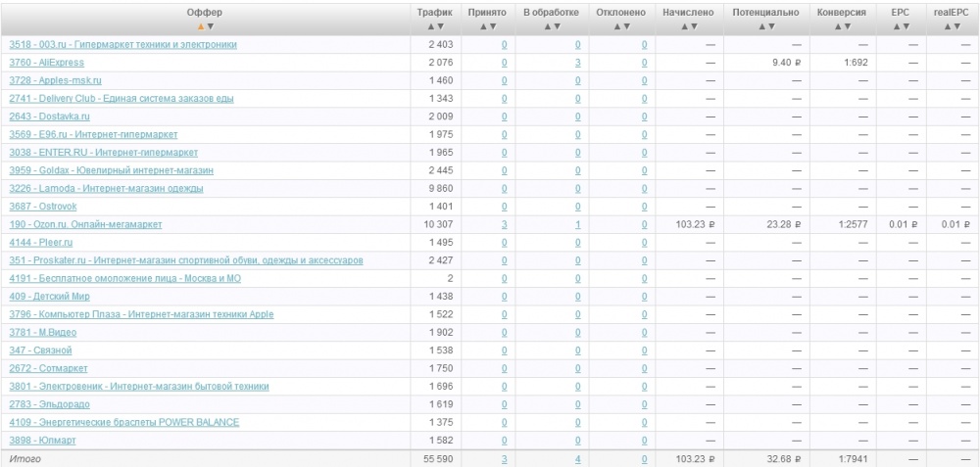The width and height of the screenshot is (980, 467).
Task: Open Ozon.ru В обработке count 1
Action: point(578,224)
